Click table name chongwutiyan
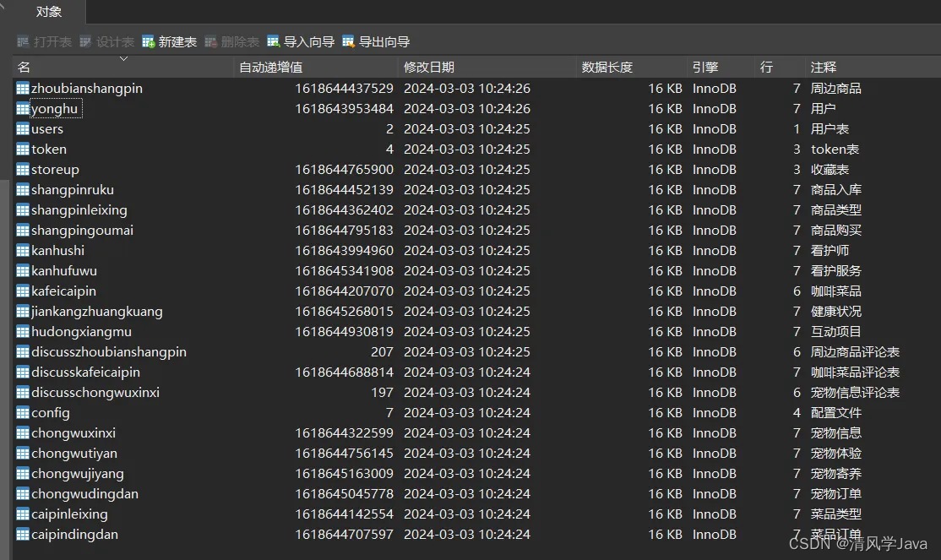Image resolution: width=941 pixels, height=560 pixels. pos(74,454)
